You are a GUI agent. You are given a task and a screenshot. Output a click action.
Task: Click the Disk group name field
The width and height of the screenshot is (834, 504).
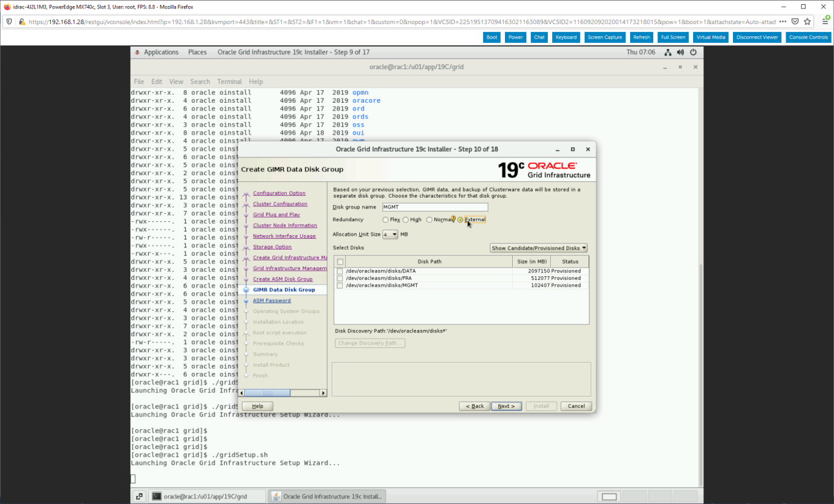pos(435,207)
